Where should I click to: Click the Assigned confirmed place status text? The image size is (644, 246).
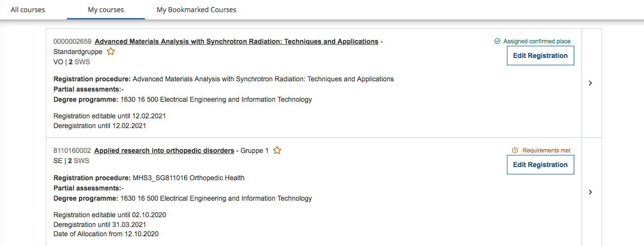click(537, 41)
